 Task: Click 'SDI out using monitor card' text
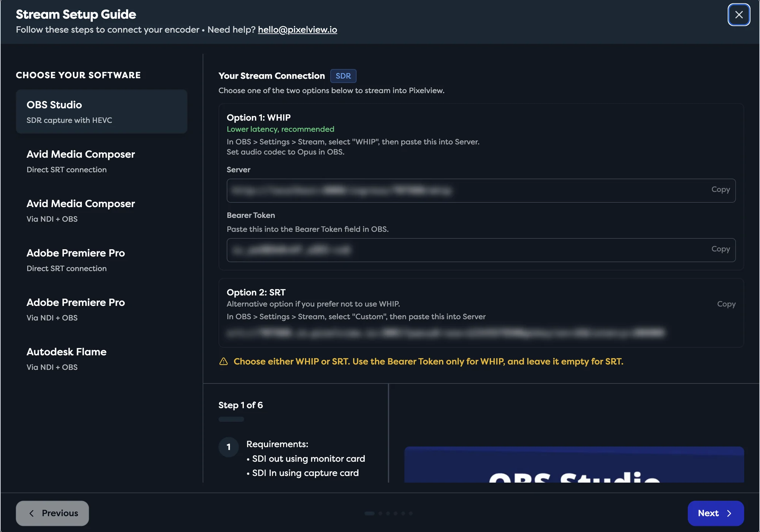point(309,459)
